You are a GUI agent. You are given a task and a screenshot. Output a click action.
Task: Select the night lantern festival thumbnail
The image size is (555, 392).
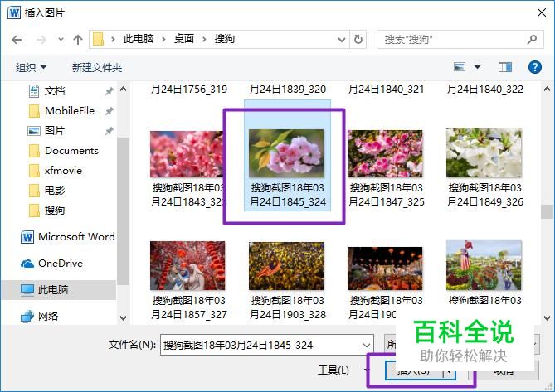coord(385,269)
